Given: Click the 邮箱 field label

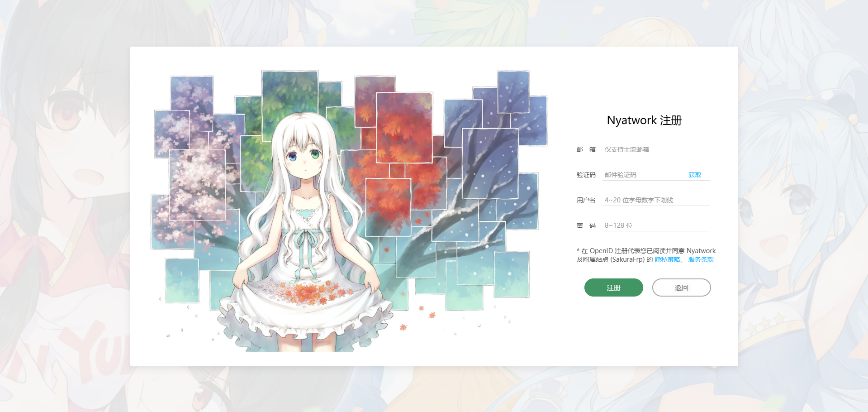Looking at the screenshot, I should coord(586,149).
